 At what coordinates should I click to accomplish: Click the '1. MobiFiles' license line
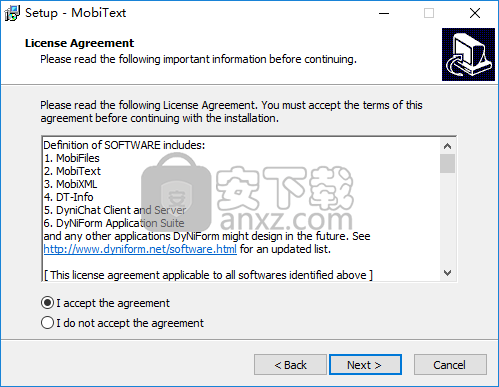(x=72, y=158)
